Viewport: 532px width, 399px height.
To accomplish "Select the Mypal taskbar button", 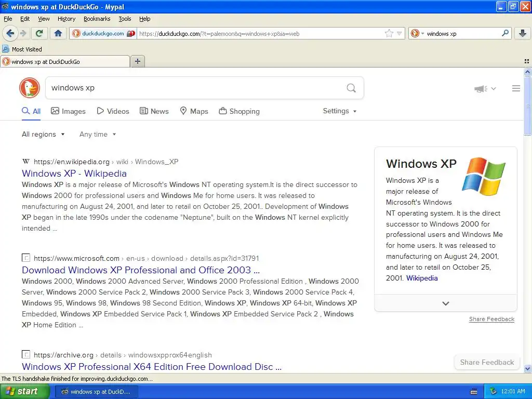I will pos(96,392).
